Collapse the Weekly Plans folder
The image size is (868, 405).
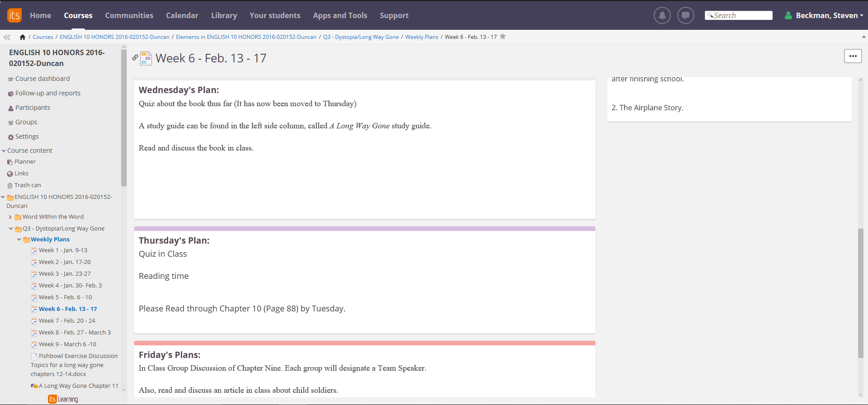[x=19, y=240]
